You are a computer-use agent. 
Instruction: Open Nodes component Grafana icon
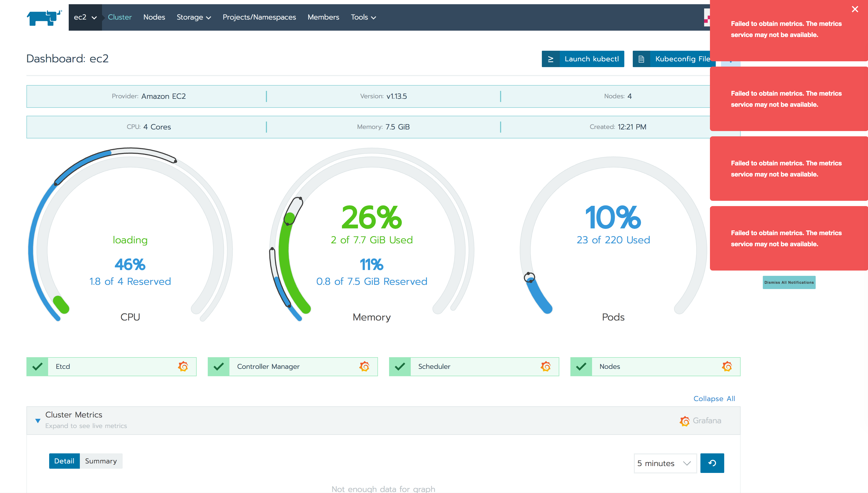tap(727, 366)
